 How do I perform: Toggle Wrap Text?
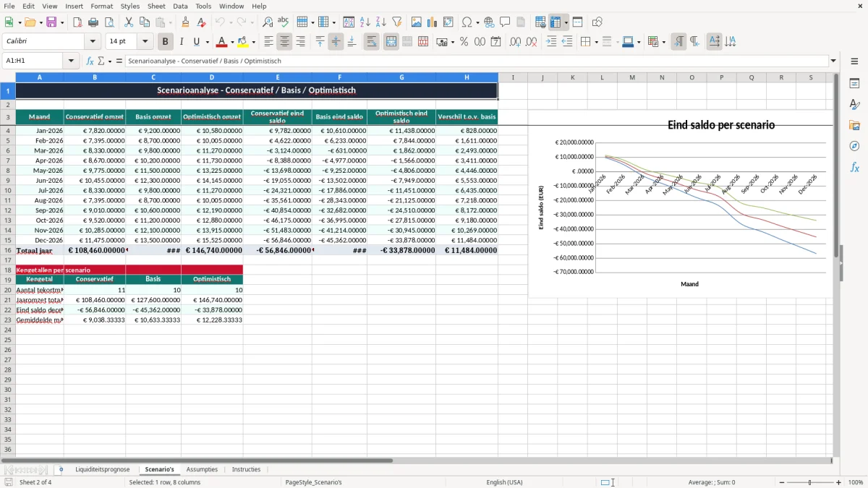[x=372, y=42]
